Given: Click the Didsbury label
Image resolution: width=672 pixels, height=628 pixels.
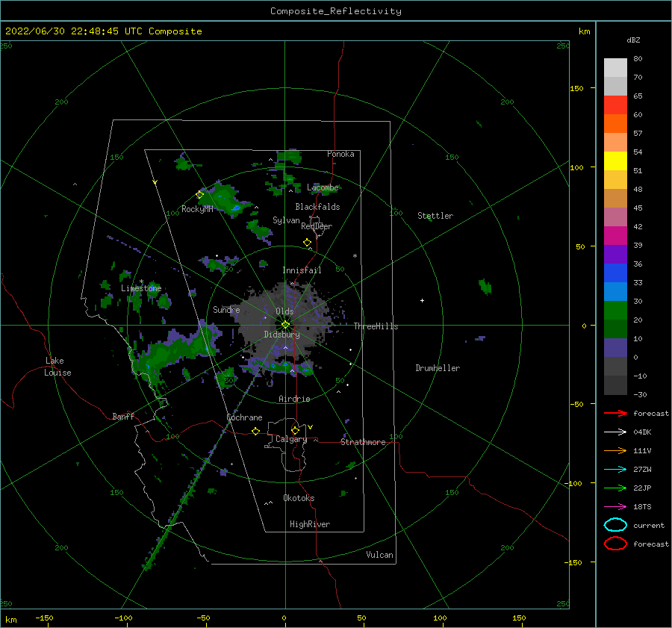Looking at the screenshot, I should tap(282, 335).
